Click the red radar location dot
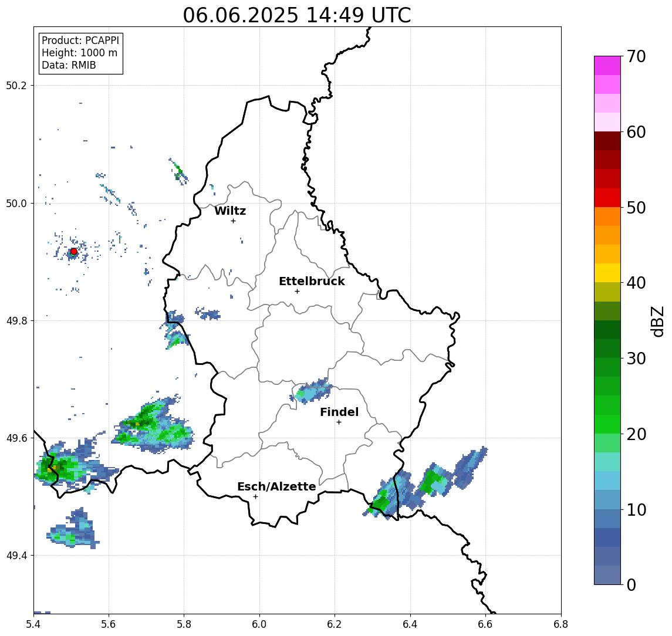Image resolution: width=672 pixels, height=636 pixels. (x=74, y=252)
